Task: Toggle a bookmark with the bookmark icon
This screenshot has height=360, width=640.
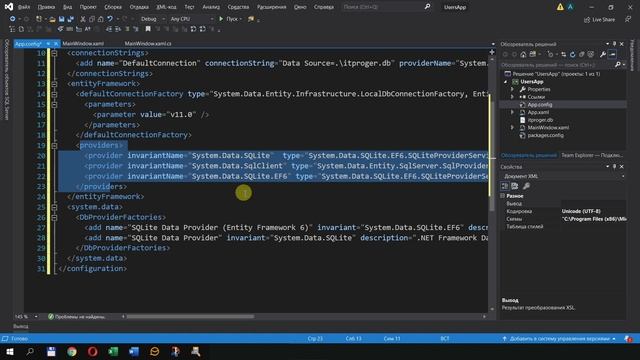Action: [x=148, y=29]
